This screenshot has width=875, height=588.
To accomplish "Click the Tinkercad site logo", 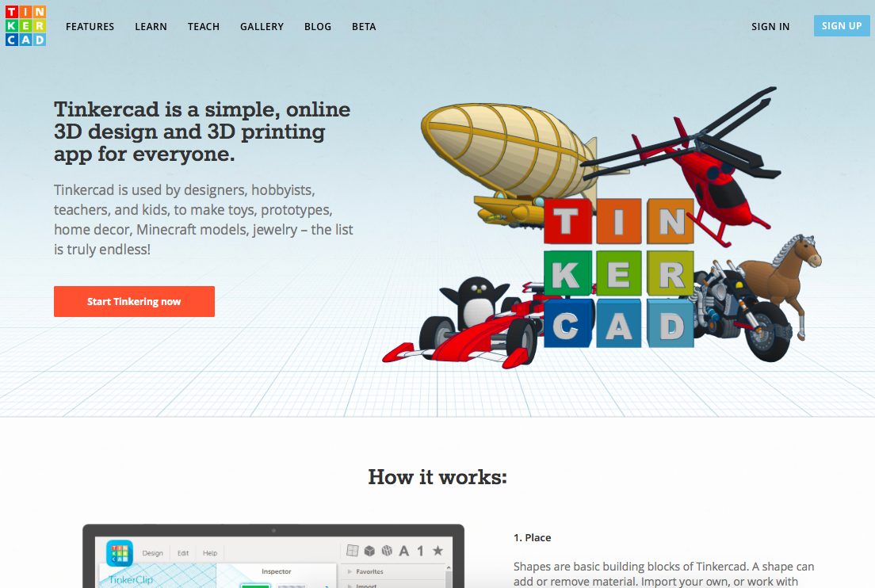I will (x=25, y=25).
